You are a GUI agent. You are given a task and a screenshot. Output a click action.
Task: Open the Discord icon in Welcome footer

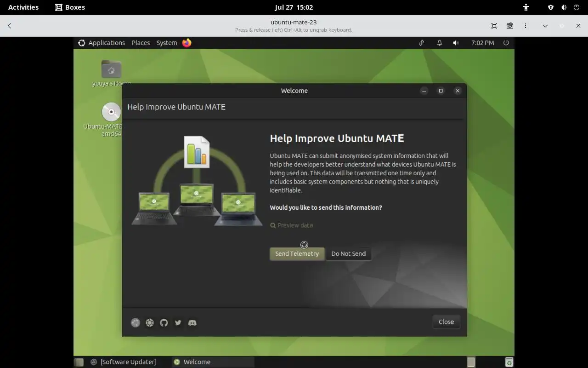pos(192,322)
